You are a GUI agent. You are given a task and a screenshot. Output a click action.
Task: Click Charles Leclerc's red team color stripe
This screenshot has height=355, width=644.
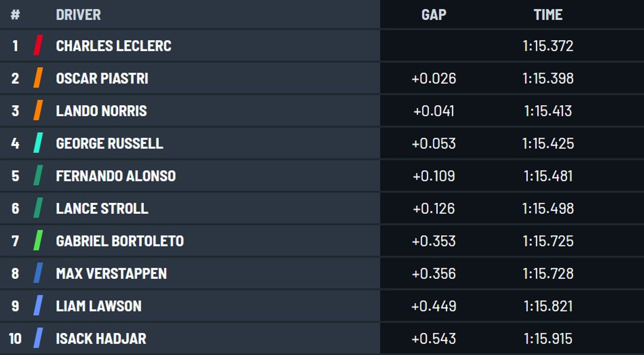point(38,45)
